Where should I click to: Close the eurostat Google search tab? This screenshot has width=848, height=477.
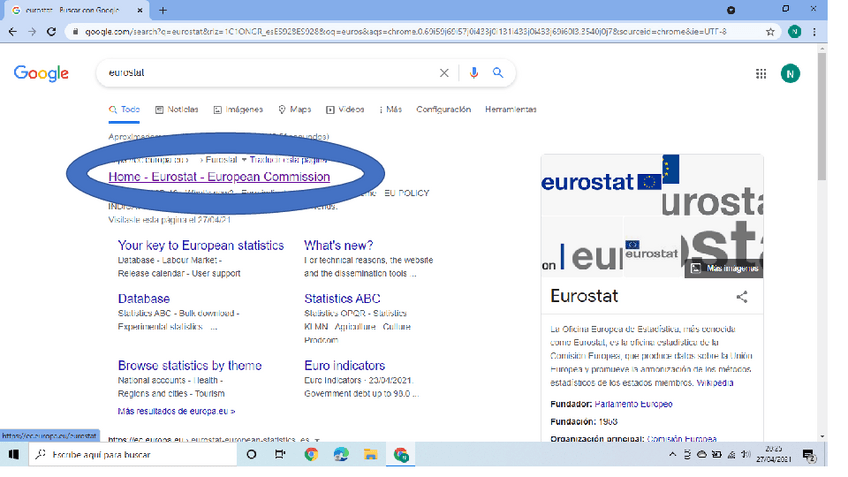140,10
